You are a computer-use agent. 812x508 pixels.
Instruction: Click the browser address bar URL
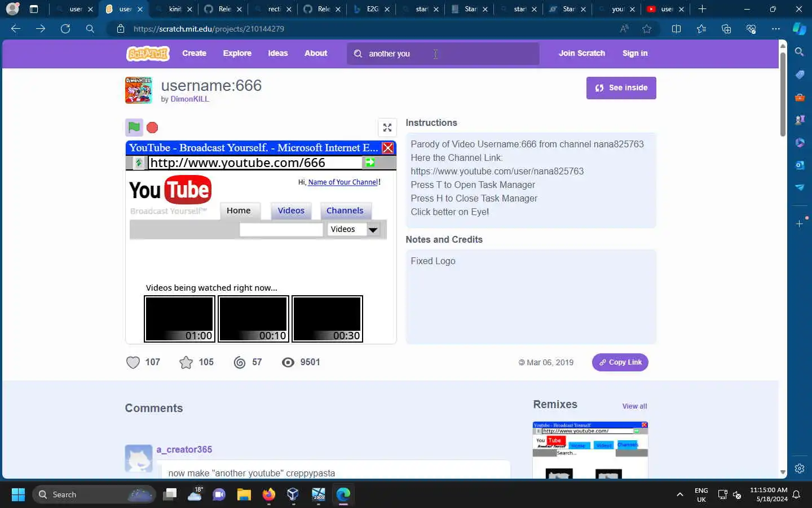209,29
